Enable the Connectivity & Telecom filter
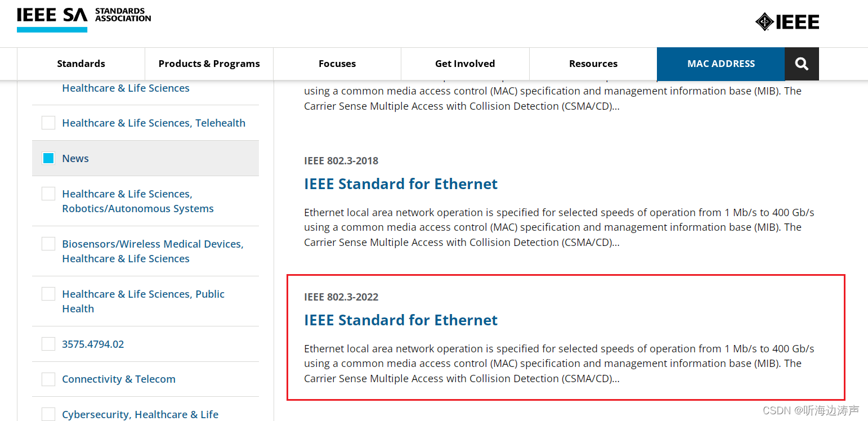Viewport: 868px width, 421px height. [48, 379]
